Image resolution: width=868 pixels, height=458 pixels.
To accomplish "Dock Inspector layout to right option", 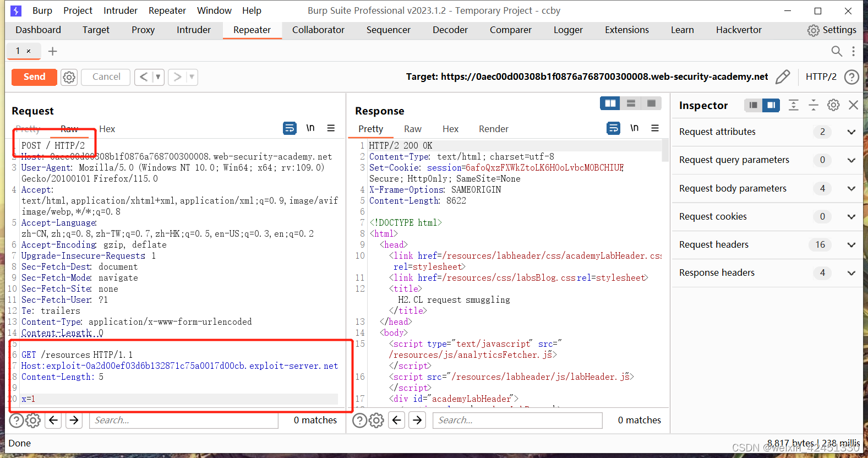I will point(771,105).
